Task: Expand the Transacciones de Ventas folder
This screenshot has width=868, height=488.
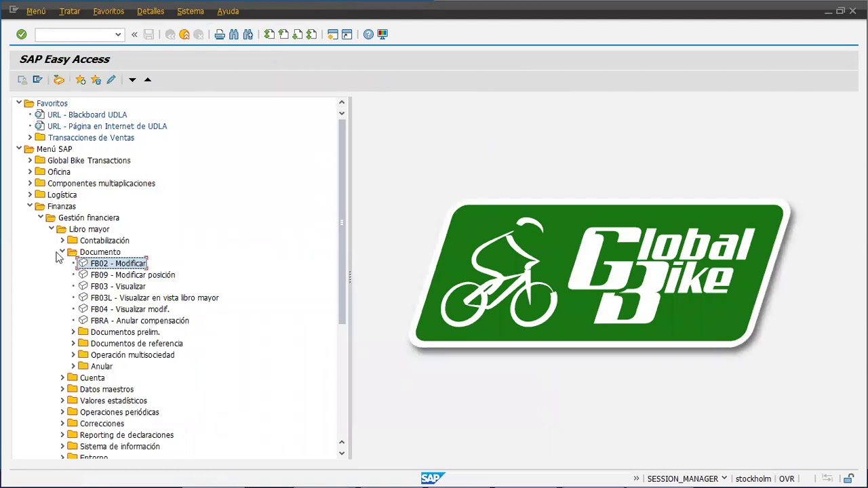Action: coord(30,138)
